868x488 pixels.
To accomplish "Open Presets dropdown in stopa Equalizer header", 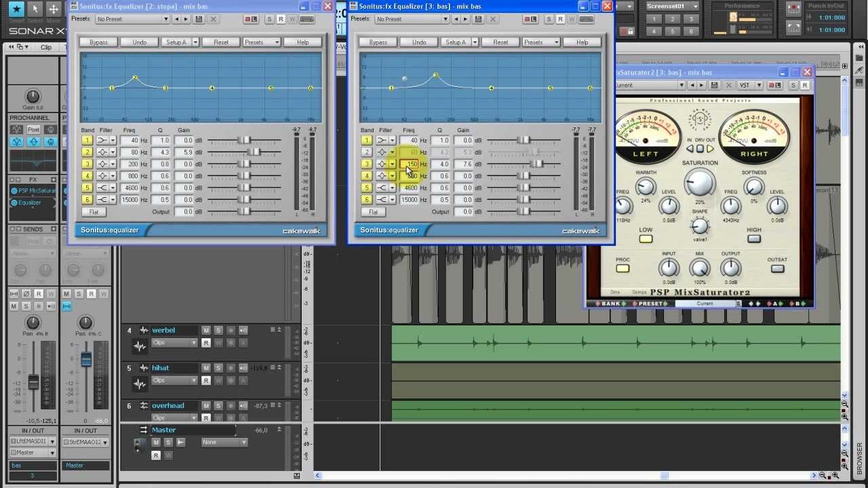I will (132, 19).
